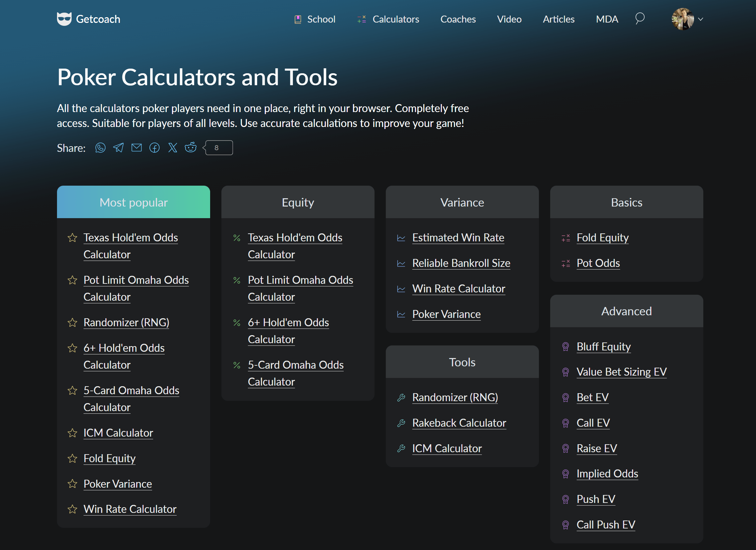Click the share counter showing 8
The width and height of the screenshot is (756, 550).
pyautogui.click(x=217, y=147)
